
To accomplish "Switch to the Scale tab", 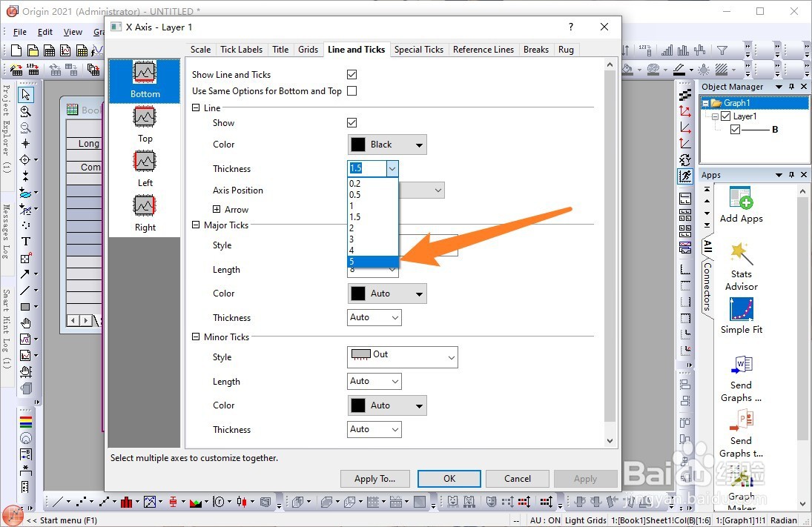I will 200,50.
